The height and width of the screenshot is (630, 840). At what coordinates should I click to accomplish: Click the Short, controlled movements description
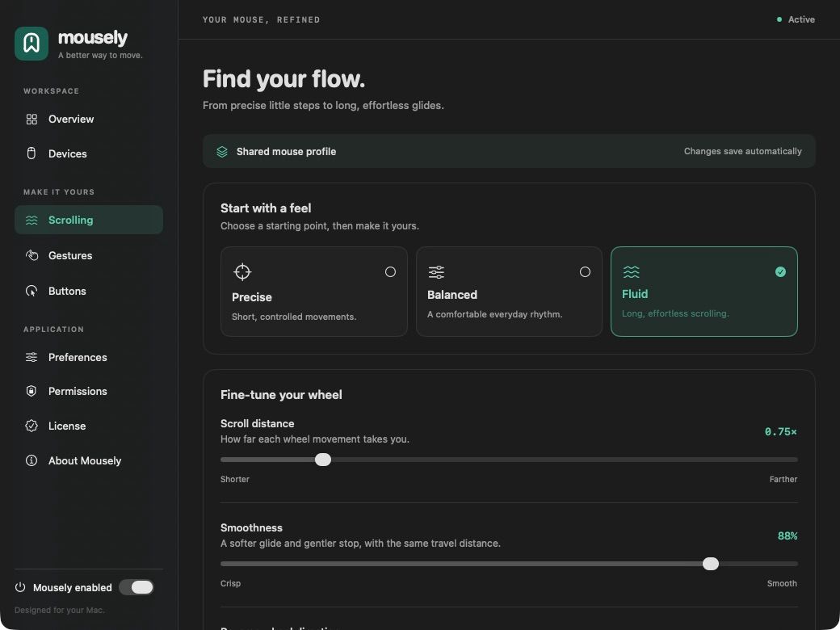[x=294, y=317]
